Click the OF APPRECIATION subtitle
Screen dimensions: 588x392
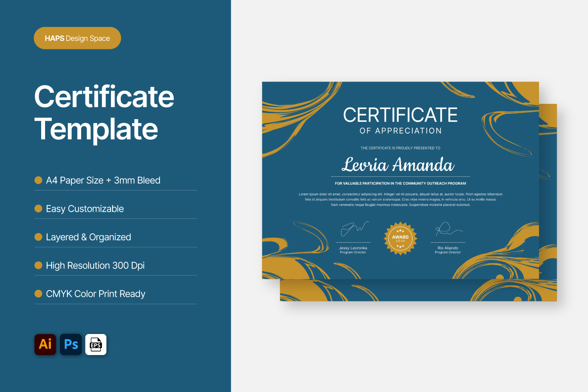pyautogui.click(x=400, y=131)
